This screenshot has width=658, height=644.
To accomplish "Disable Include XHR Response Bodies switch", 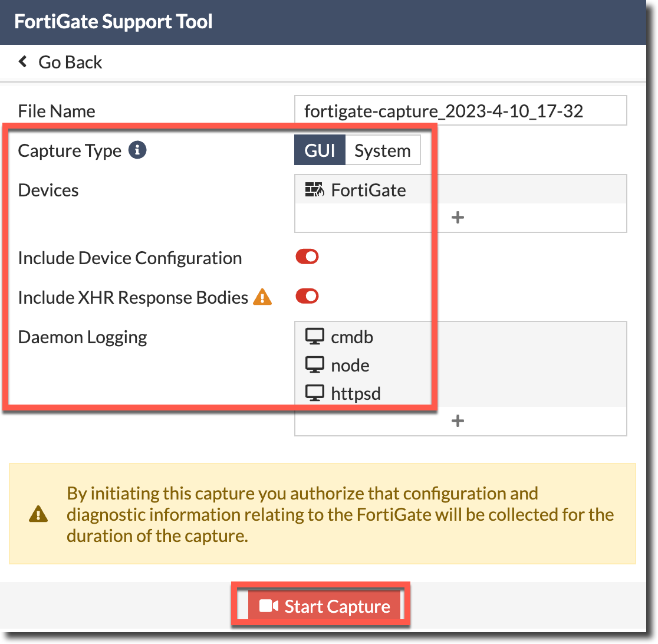I will pos(307,297).
